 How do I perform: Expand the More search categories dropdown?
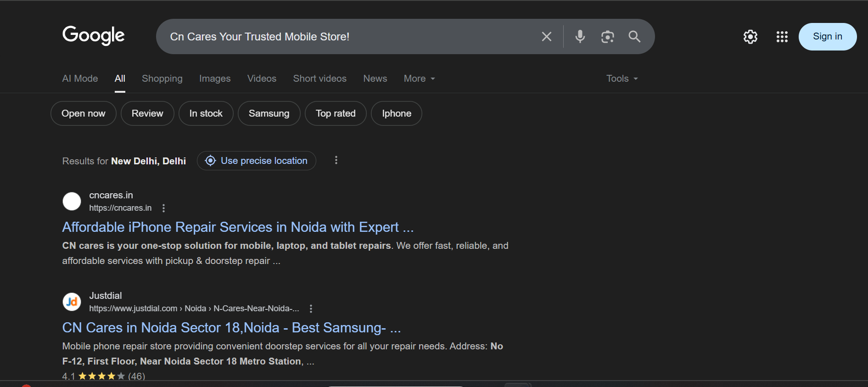pos(419,79)
